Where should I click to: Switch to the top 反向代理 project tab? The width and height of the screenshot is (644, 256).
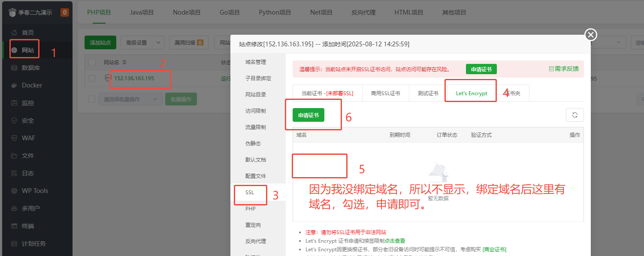363,12
